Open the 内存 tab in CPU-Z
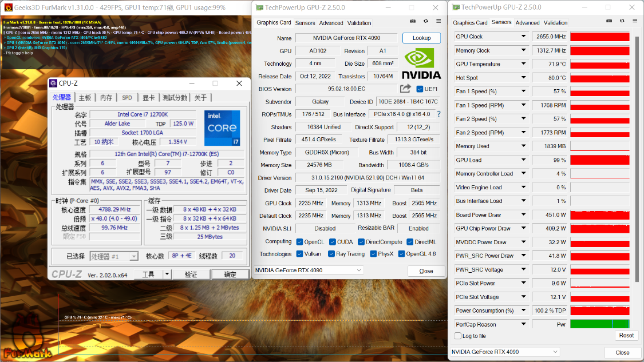This screenshot has width=644, height=362. 106,98
